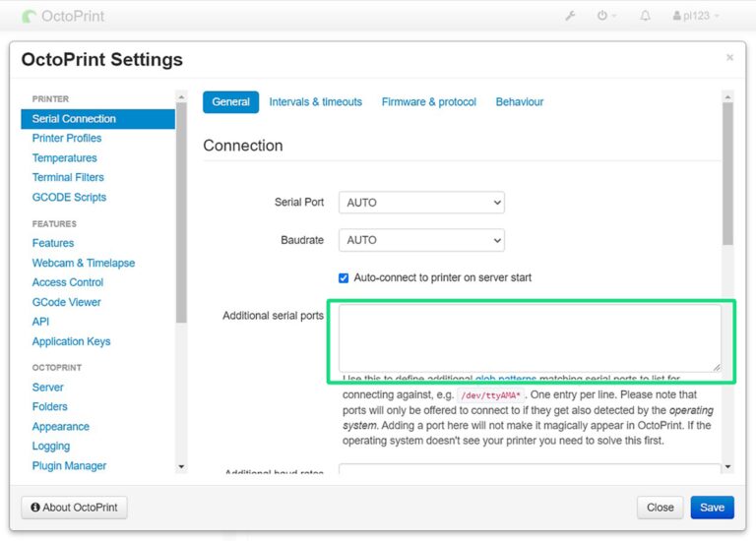Open the power system menu icon
Screen dimensions: 756x541
605,16
